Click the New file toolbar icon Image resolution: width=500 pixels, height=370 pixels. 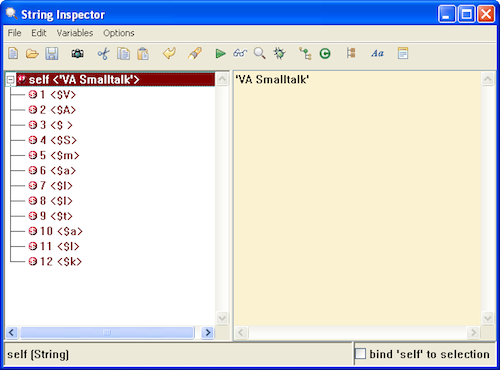pos(13,53)
